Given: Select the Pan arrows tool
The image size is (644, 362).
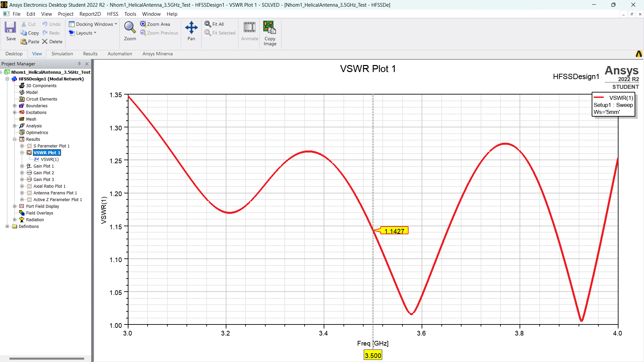Looking at the screenshot, I should (191, 27).
